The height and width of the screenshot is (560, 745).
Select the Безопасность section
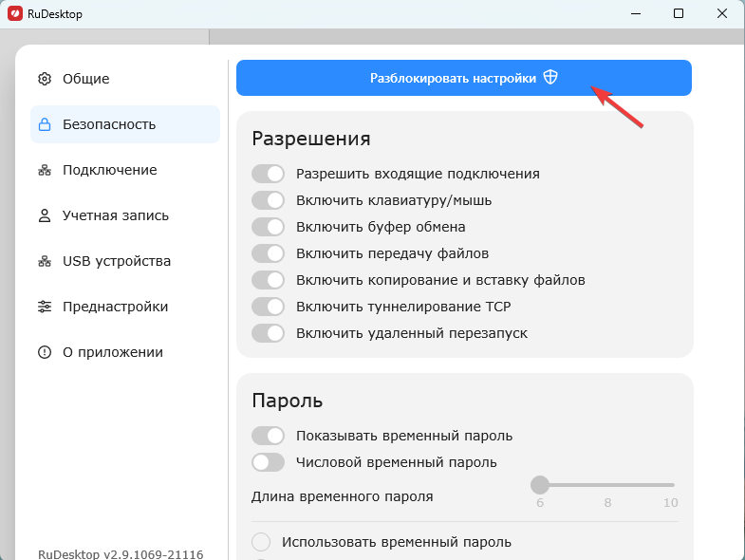(x=125, y=124)
